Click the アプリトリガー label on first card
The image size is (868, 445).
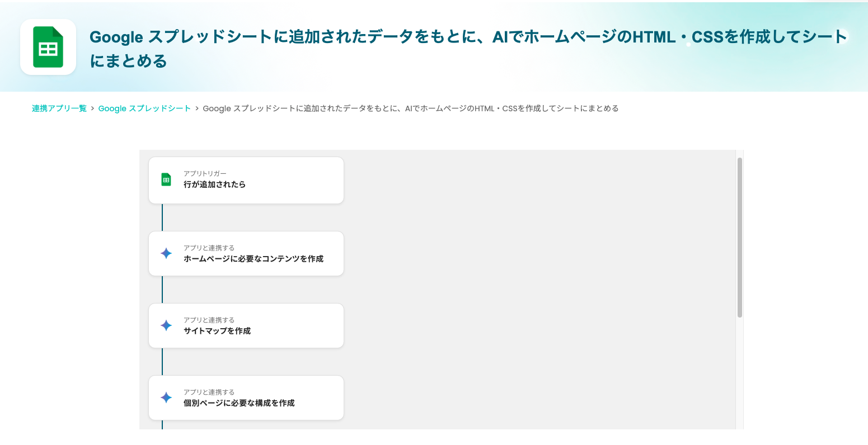click(x=205, y=174)
